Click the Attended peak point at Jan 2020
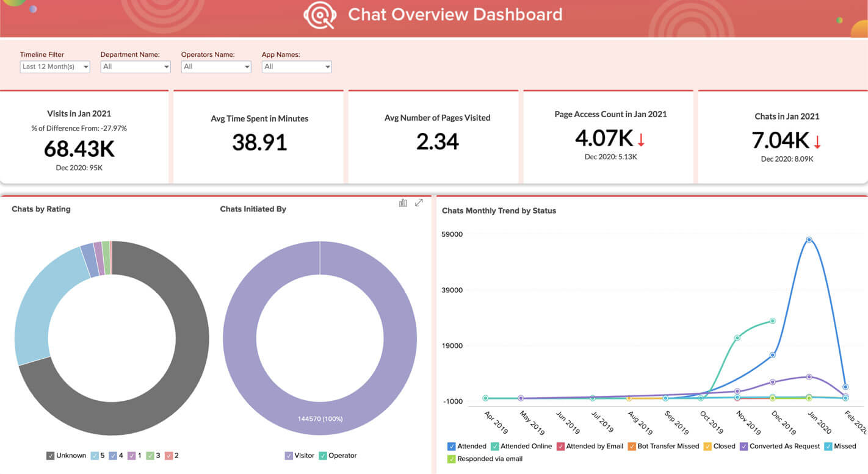The height and width of the screenshot is (474, 868). [809, 240]
